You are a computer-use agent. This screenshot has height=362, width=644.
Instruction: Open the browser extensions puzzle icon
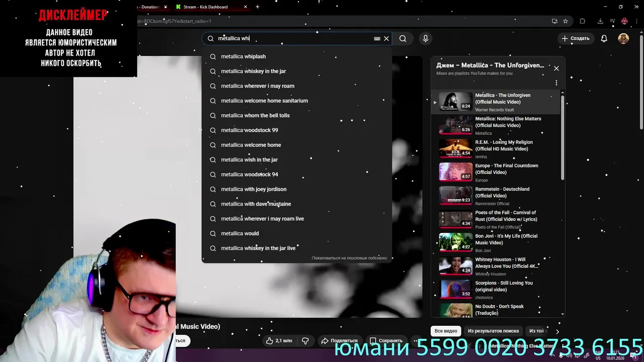[583, 21]
